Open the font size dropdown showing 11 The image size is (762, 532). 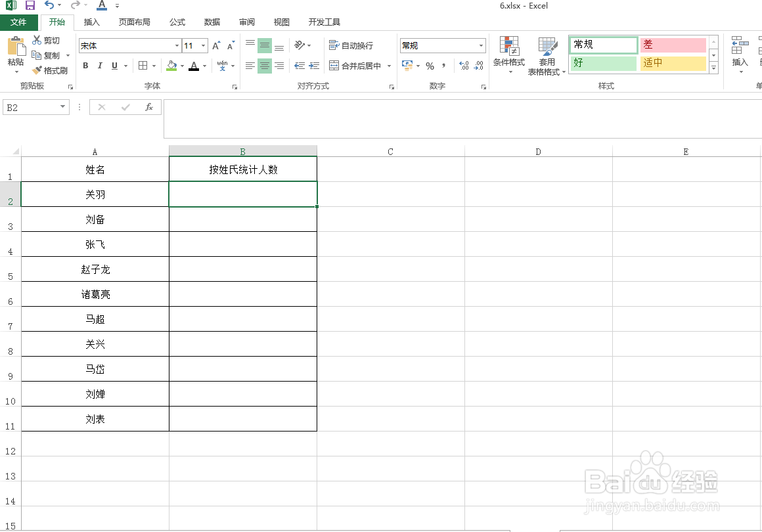point(203,46)
